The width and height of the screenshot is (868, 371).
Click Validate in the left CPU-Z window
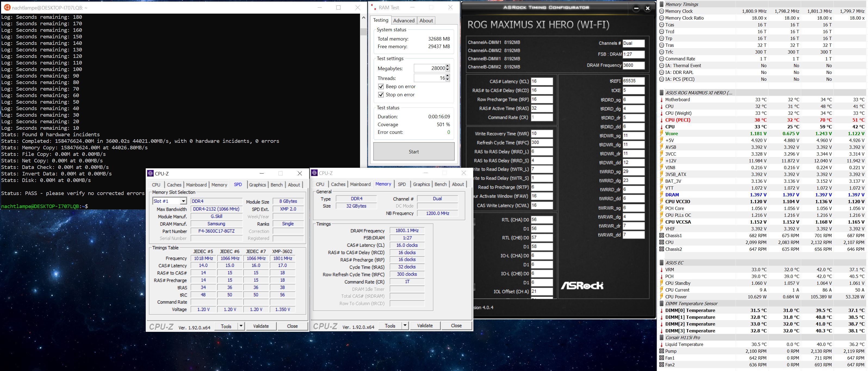tap(261, 326)
